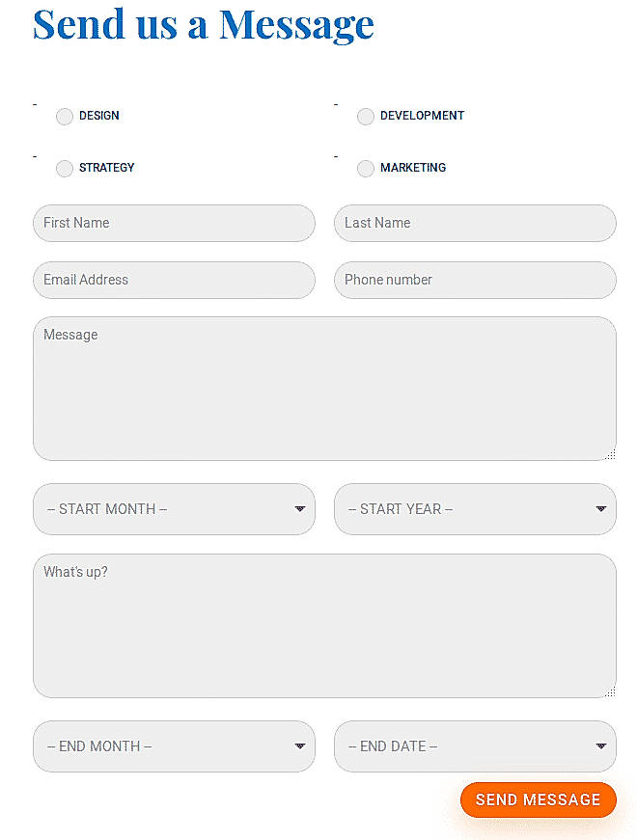The image size is (637, 840).
Task: Click the resize grip of the Message box
Action: pos(612,454)
